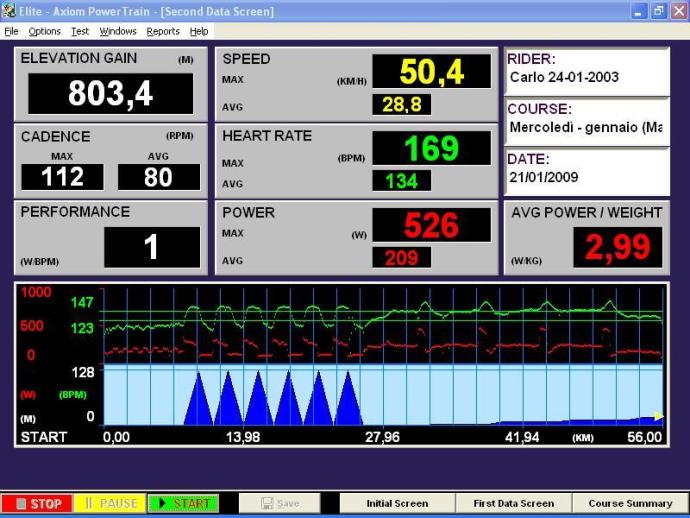Open the File menu
The image size is (690, 518).
12,31
